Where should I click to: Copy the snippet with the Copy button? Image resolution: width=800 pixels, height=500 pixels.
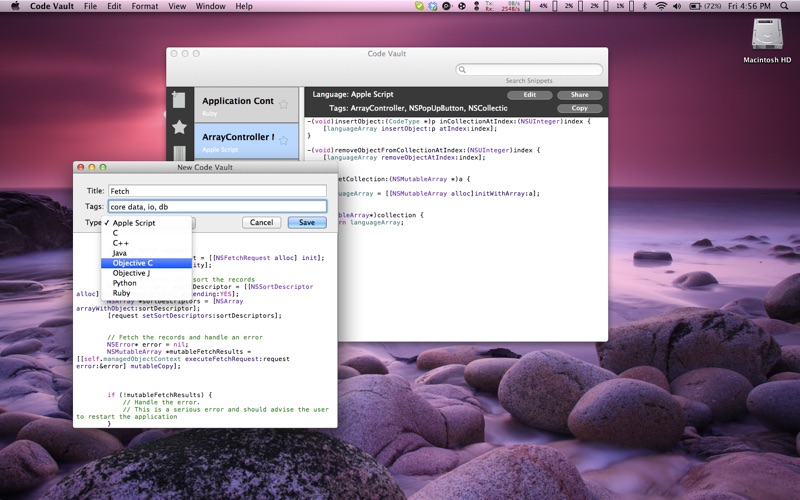pyautogui.click(x=580, y=108)
